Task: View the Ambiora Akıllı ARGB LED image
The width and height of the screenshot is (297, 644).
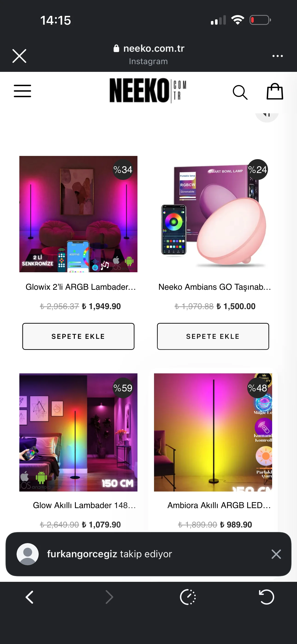Action: [213, 432]
